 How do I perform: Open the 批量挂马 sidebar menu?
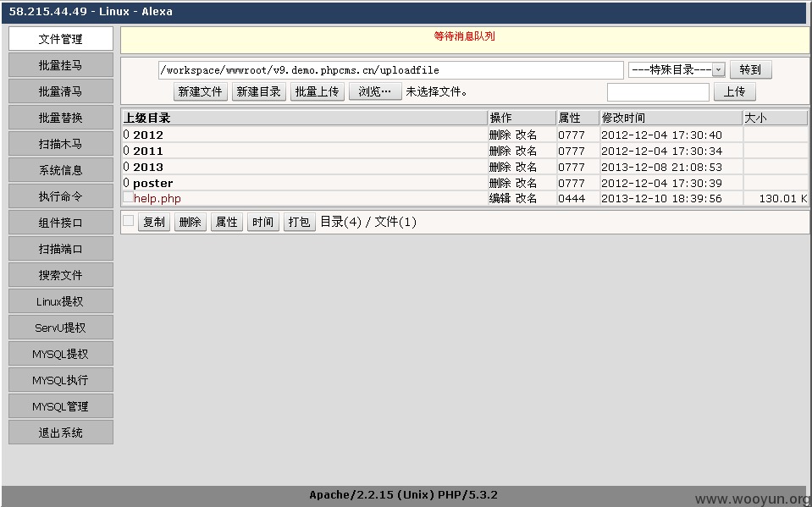click(x=61, y=65)
